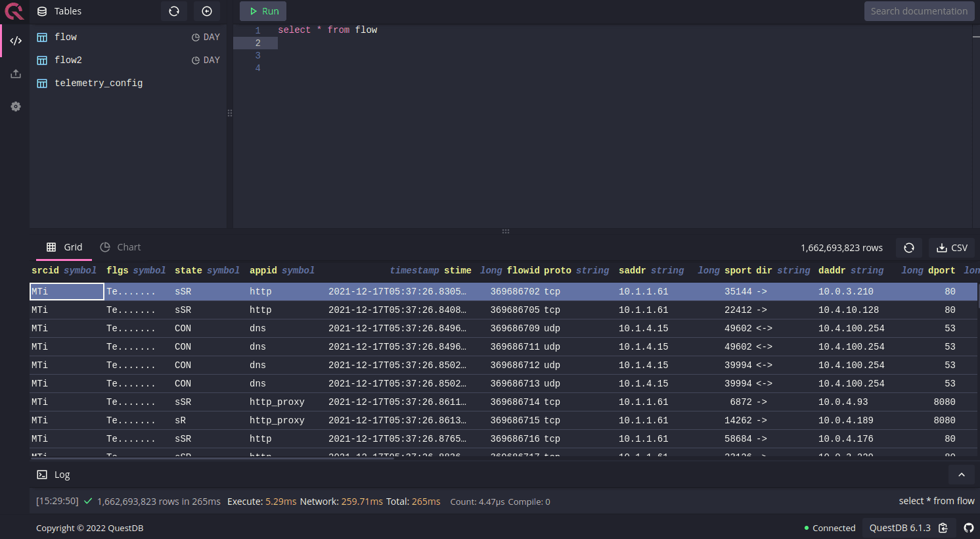Collapse the Log panel with chevron
The width and height of the screenshot is (980, 539).
coord(961,475)
